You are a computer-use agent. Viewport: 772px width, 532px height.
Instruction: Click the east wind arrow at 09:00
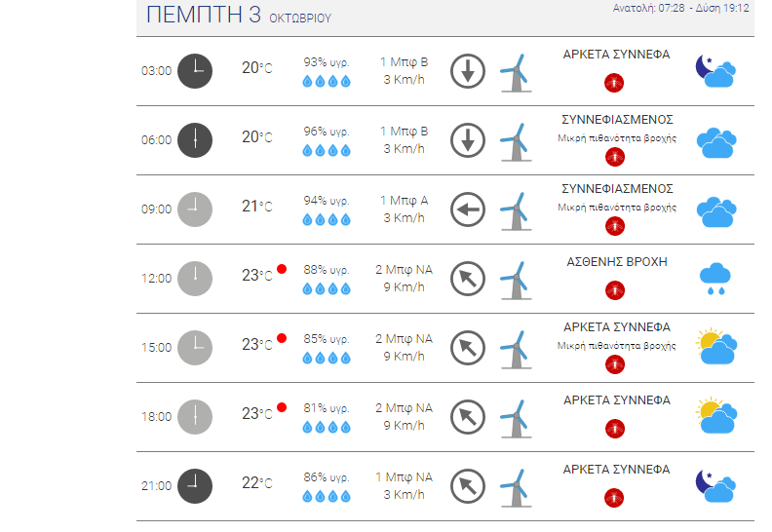(468, 209)
